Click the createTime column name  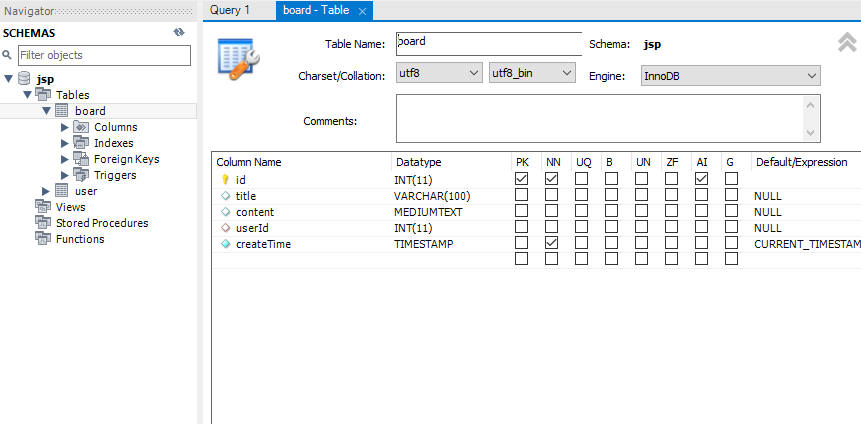[x=264, y=244]
